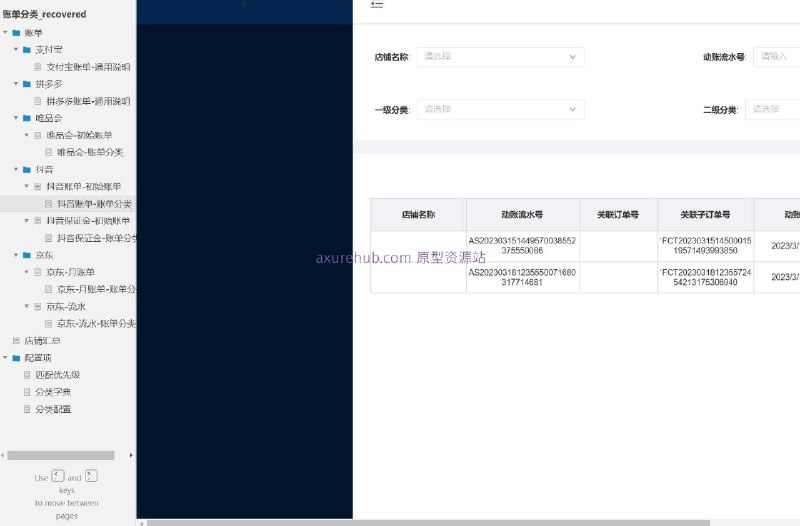The width and height of the screenshot is (800, 526).
Task: Open the 匹配优先级 page
Action: [57, 375]
